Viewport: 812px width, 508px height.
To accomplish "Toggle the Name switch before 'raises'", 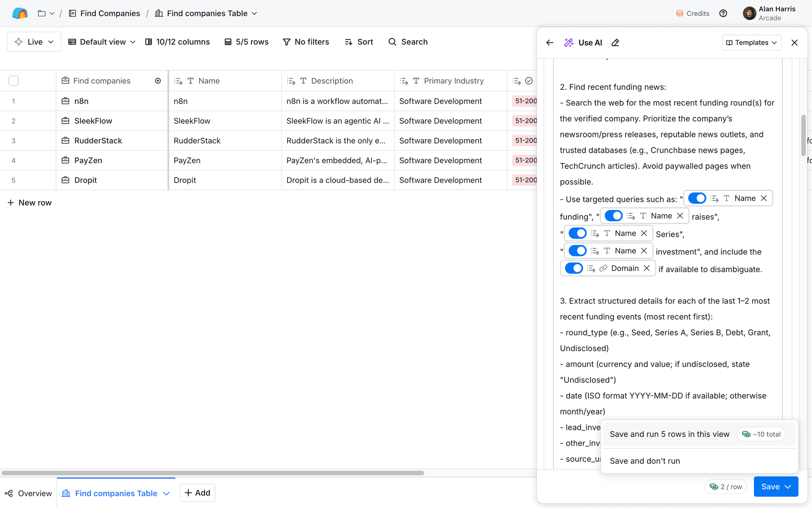I will pyautogui.click(x=613, y=216).
